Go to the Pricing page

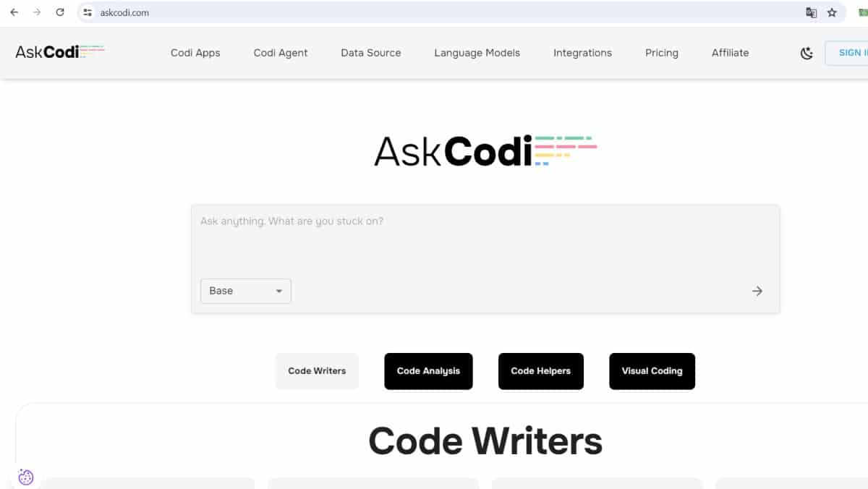click(x=662, y=53)
